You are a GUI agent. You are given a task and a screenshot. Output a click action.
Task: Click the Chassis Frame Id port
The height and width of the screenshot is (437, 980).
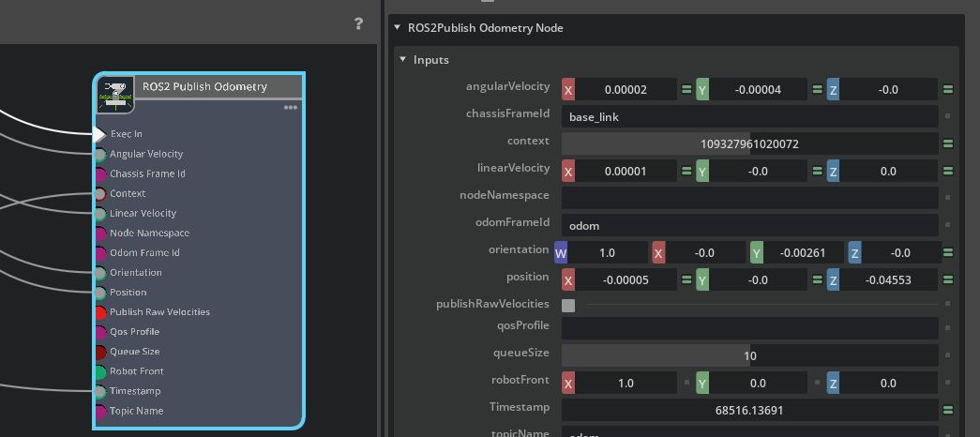[99, 173]
